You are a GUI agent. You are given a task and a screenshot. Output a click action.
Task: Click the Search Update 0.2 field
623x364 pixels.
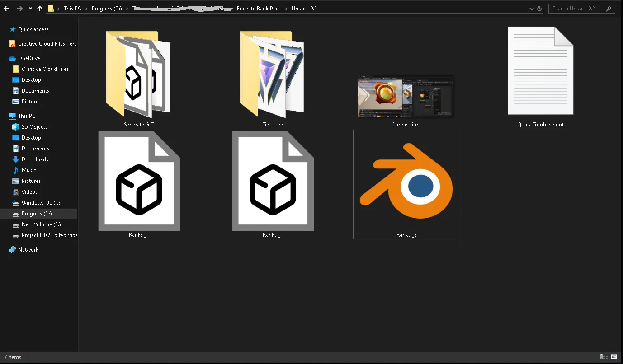coord(576,9)
